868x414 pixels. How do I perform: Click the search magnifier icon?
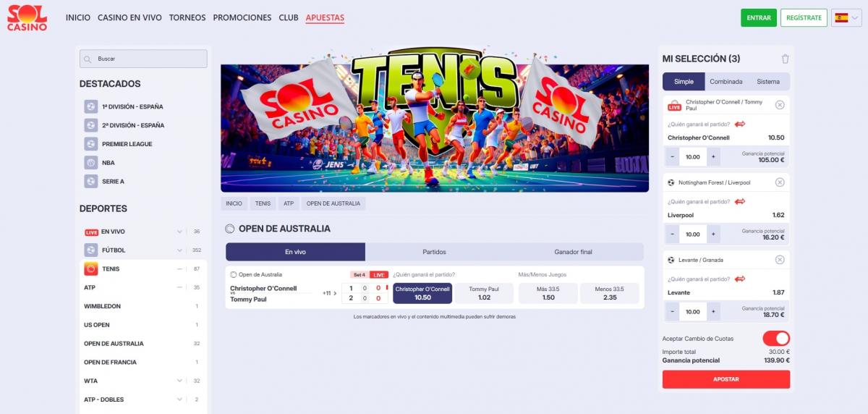pos(88,59)
